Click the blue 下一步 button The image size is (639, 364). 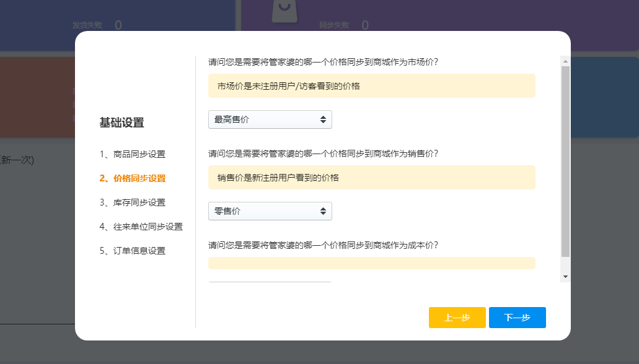[x=517, y=318]
